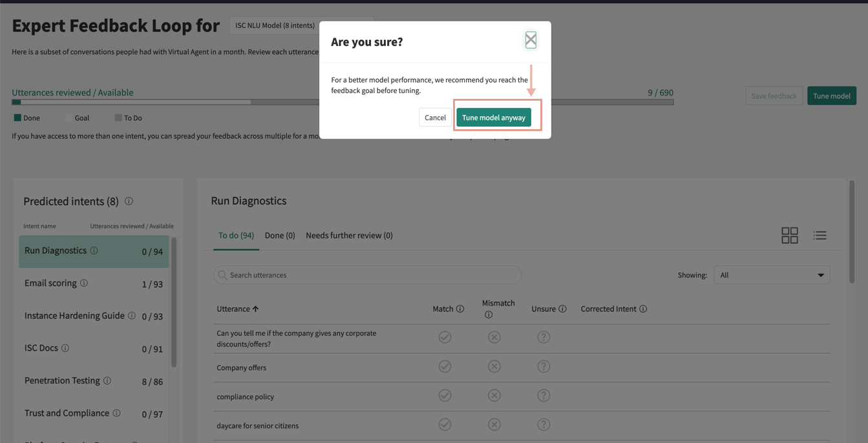Click the 'compliance policy' utterance text
The height and width of the screenshot is (443, 868).
point(245,397)
